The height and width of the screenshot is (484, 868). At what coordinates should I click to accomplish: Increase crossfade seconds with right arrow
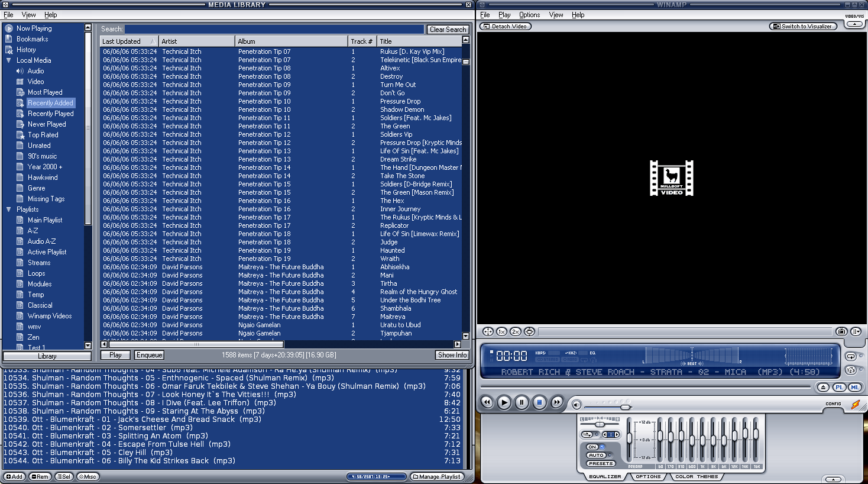tap(617, 434)
